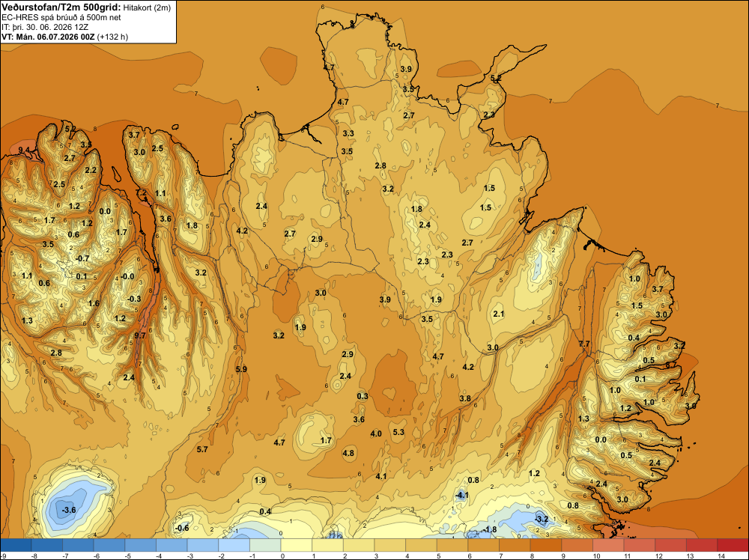Click the 'EC-HRES spá brúuð á 500m net' line

(x=61, y=18)
